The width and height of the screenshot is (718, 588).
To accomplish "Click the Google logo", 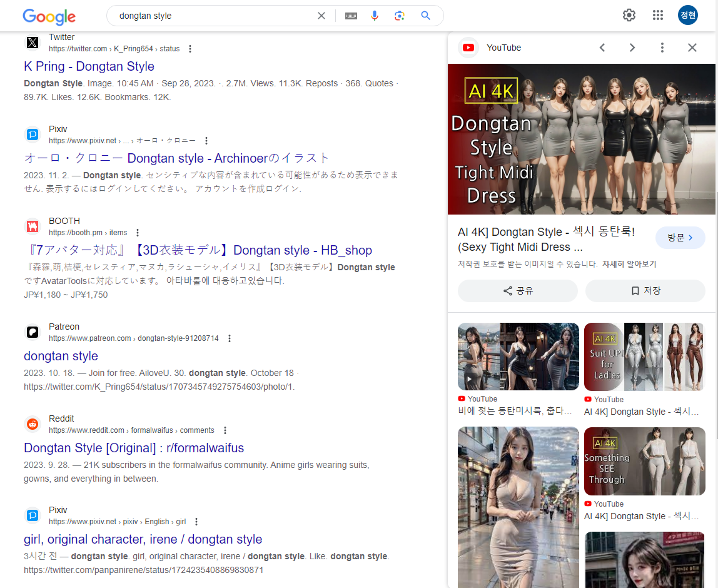I will 49,16.
